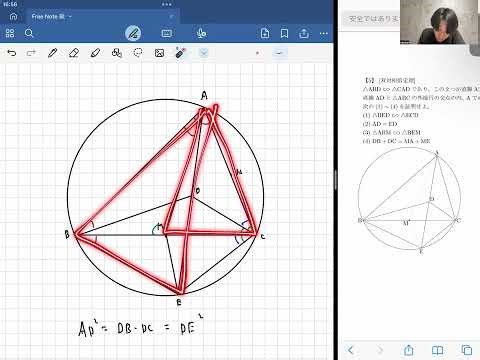Tap the presenter video overlay
This screenshot has width=480, height=360.
tap(440, 22)
